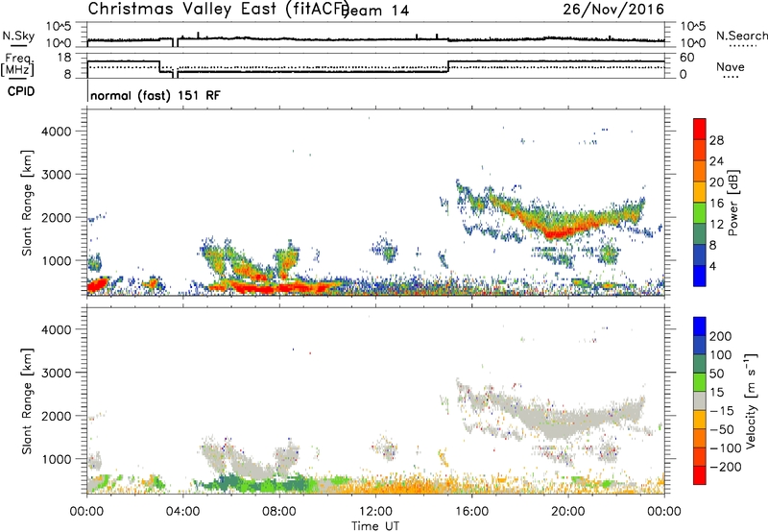Click the gray swatch on Velocity colorbar
Viewport: 768px width, 532px height.
[700, 400]
